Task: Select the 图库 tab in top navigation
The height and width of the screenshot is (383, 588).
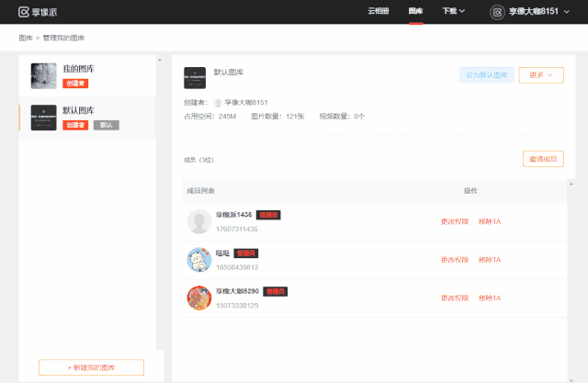Action: click(416, 12)
